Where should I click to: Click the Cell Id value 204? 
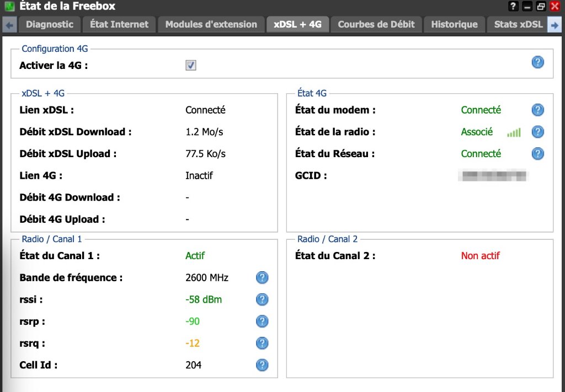click(x=194, y=365)
